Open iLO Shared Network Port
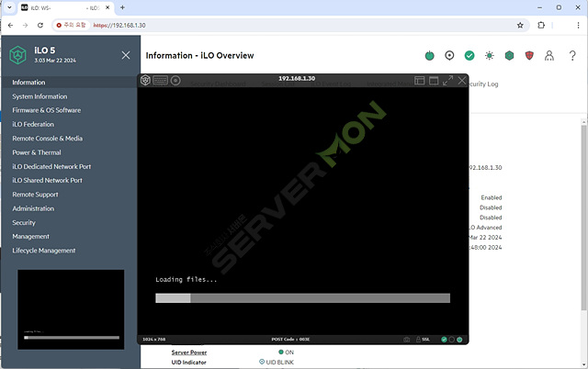This screenshot has width=588, height=369. point(47,180)
